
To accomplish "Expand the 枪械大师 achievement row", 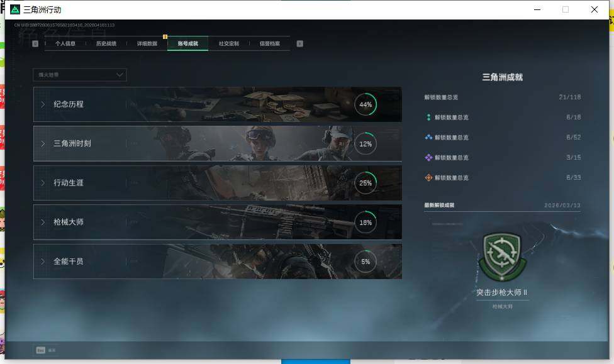I will (x=217, y=222).
